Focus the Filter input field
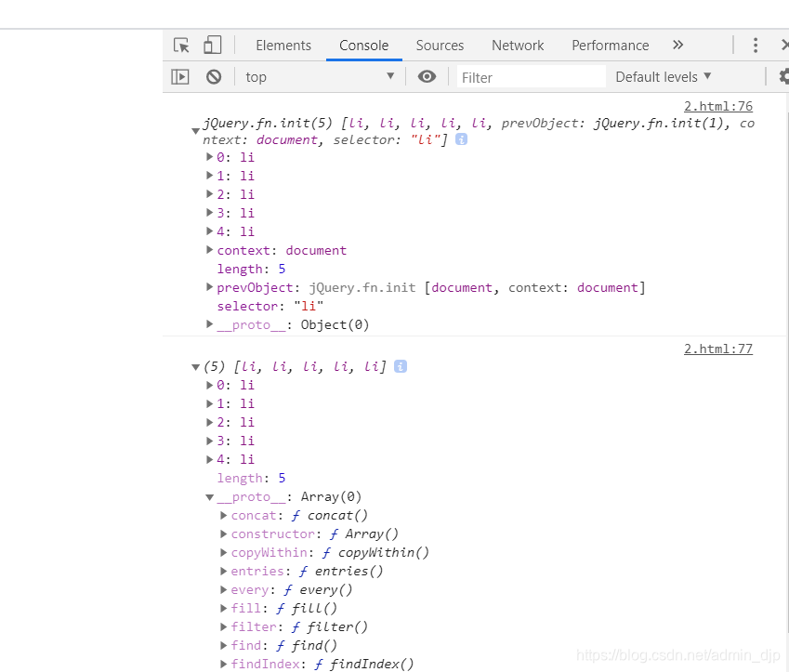789x672 pixels. point(531,77)
